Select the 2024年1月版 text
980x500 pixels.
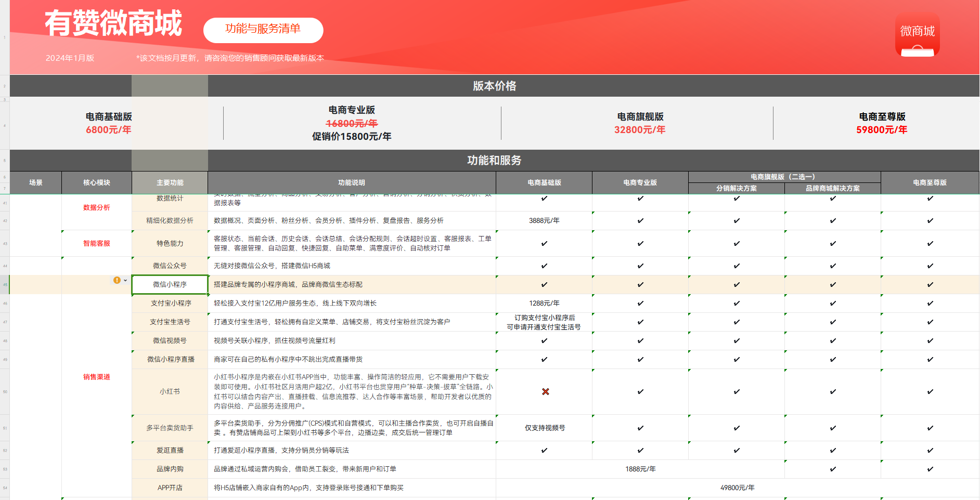[70, 58]
